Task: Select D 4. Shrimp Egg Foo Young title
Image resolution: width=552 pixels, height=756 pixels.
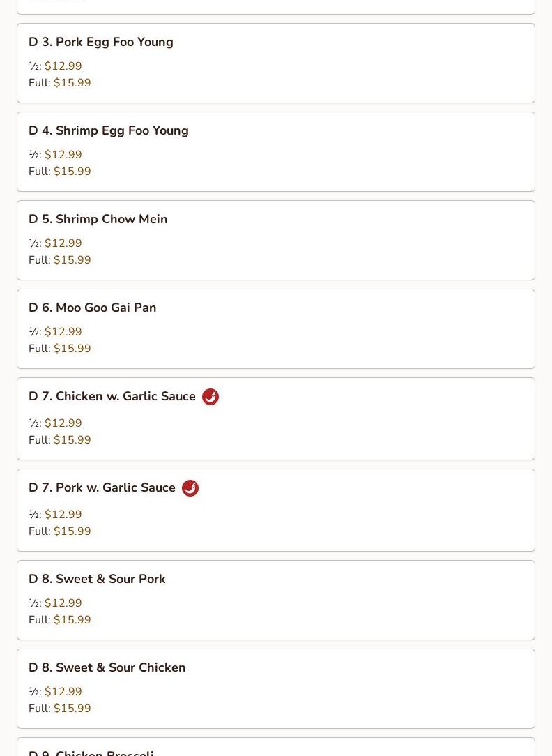Action: tap(109, 130)
